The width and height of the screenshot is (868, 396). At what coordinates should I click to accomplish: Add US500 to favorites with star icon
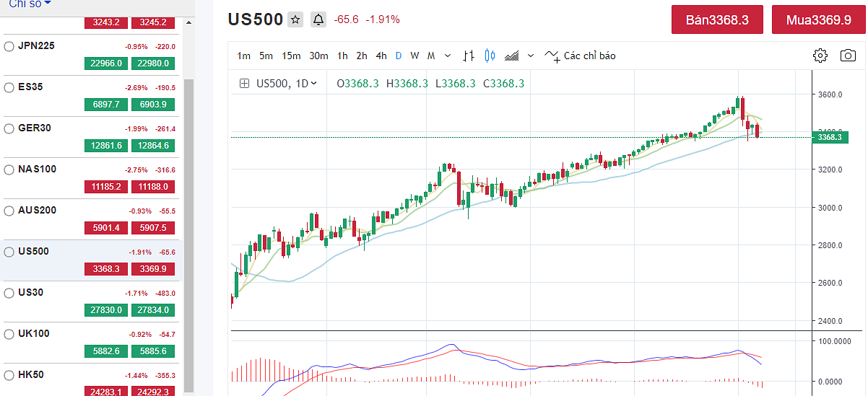(295, 20)
